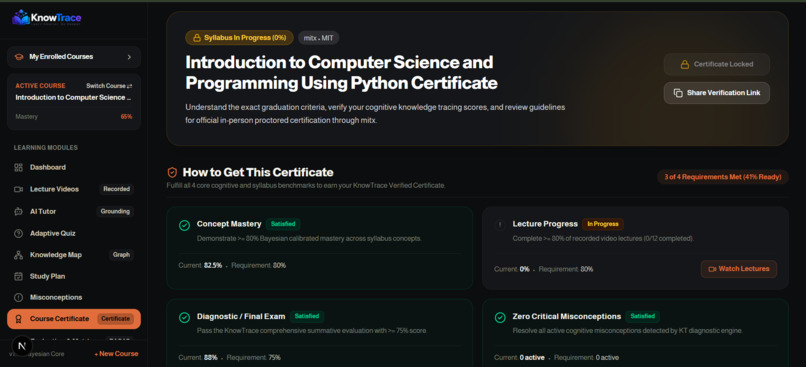Click the Zero Critical Misconceptions title
Screen dimensions: 806x367
(566, 317)
